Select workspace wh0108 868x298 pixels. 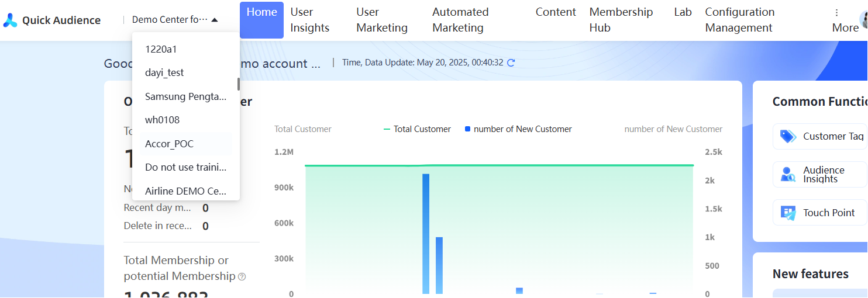click(x=186, y=120)
